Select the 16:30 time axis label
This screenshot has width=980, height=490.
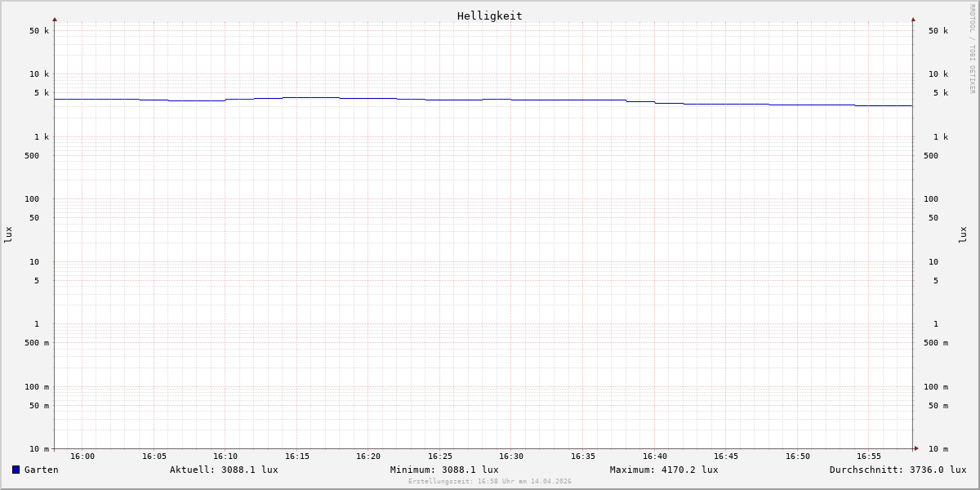(x=511, y=457)
